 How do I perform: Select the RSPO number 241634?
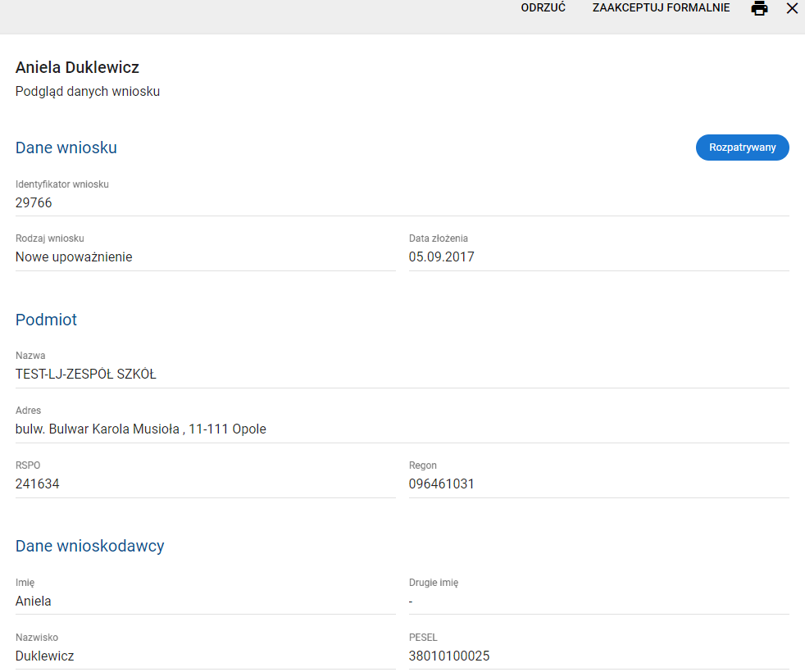(38, 484)
